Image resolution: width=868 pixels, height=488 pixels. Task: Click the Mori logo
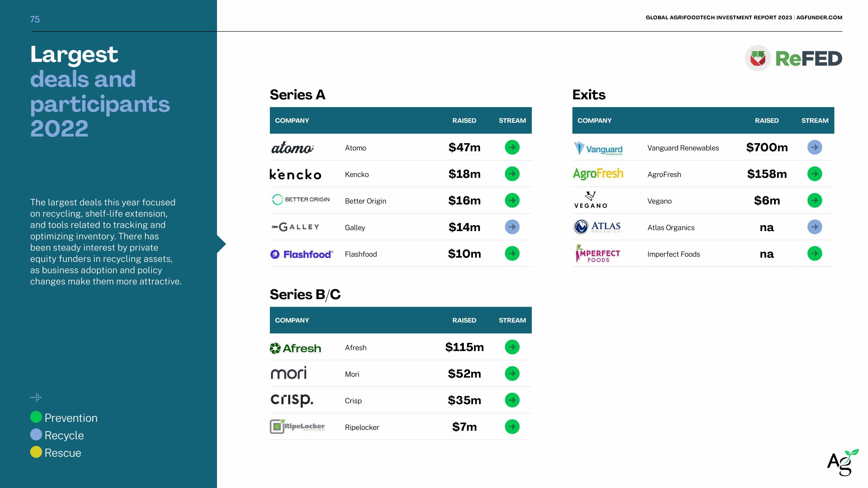(x=289, y=373)
